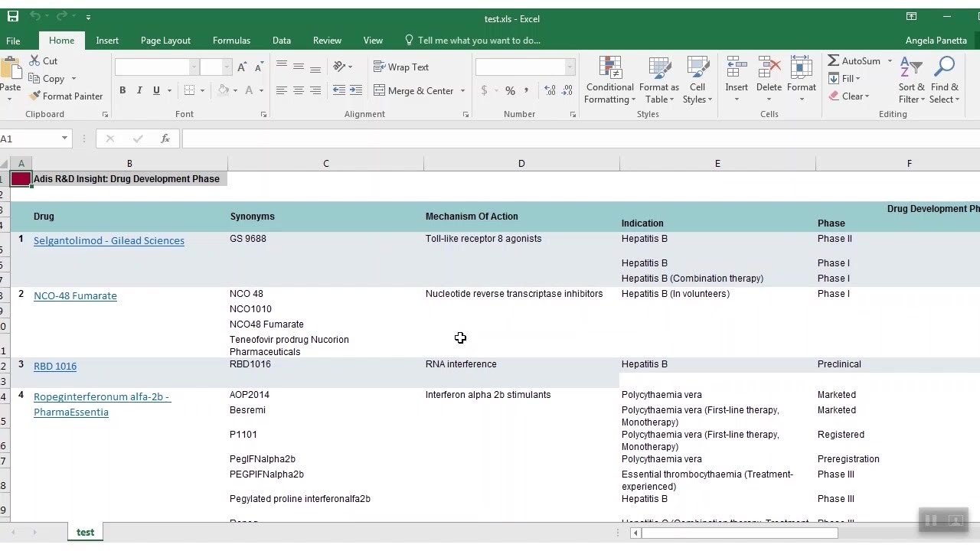Switch to the Review tab

click(x=327, y=41)
